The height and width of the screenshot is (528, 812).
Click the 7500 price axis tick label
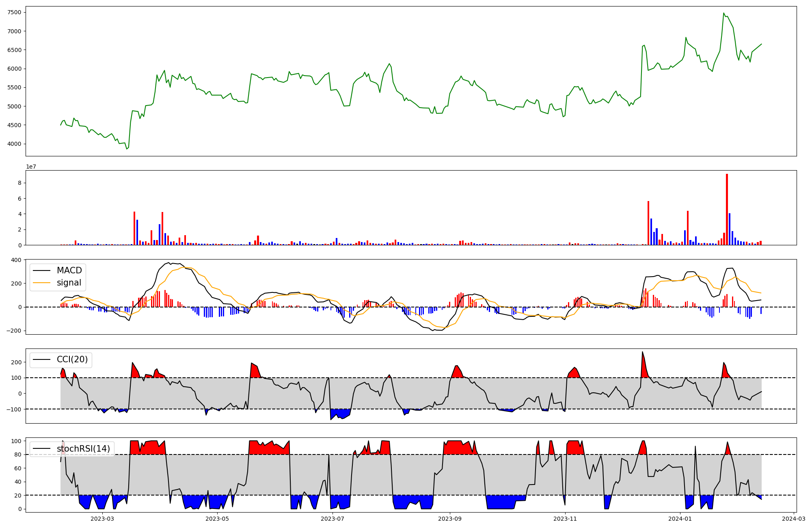tap(15, 12)
